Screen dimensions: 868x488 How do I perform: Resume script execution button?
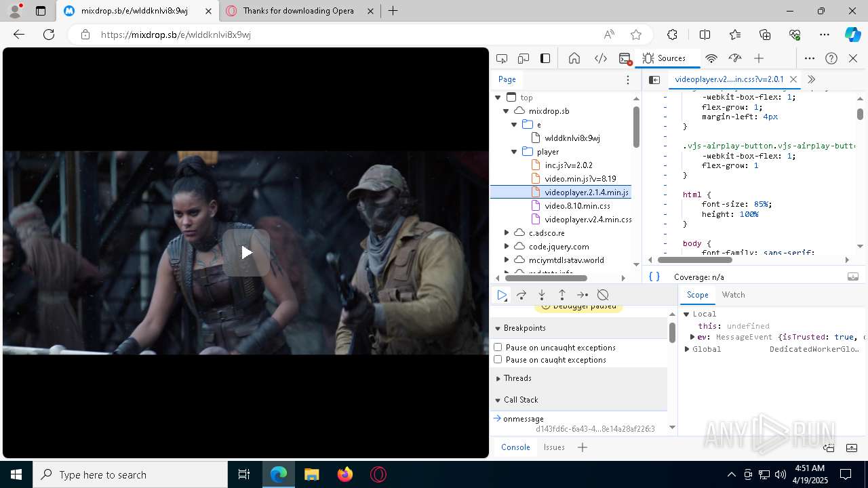coord(502,295)
